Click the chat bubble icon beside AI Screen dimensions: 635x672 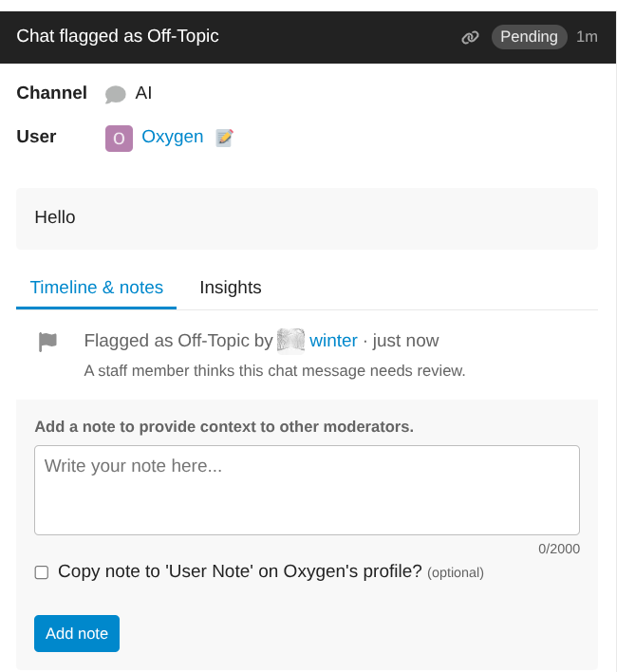click(x=116, y=94)
